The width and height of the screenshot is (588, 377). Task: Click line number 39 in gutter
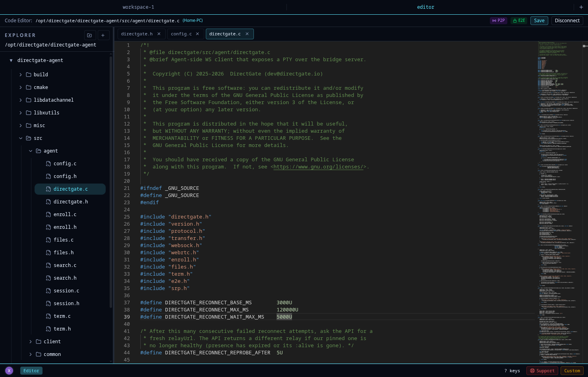coord(127,317)
